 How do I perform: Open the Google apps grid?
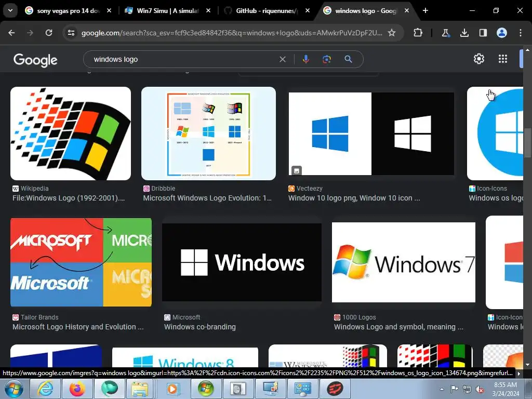coord(503,59)
